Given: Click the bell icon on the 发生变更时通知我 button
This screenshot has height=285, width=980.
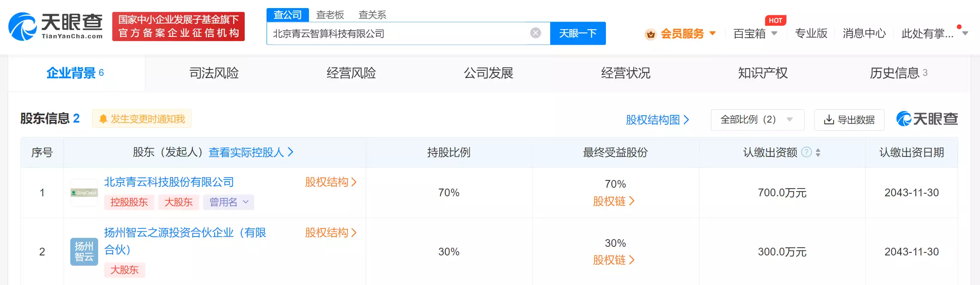Looking at the screenshot, I should pyautogui.click(x=103, y=119).
